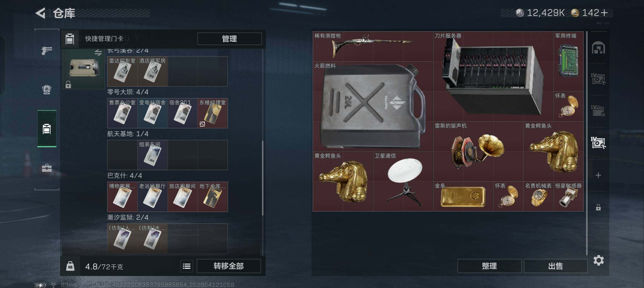This screenshot has height=288, width=644.
Task: Add currency with the plus beside 142
Action: [x=604, y=13]
